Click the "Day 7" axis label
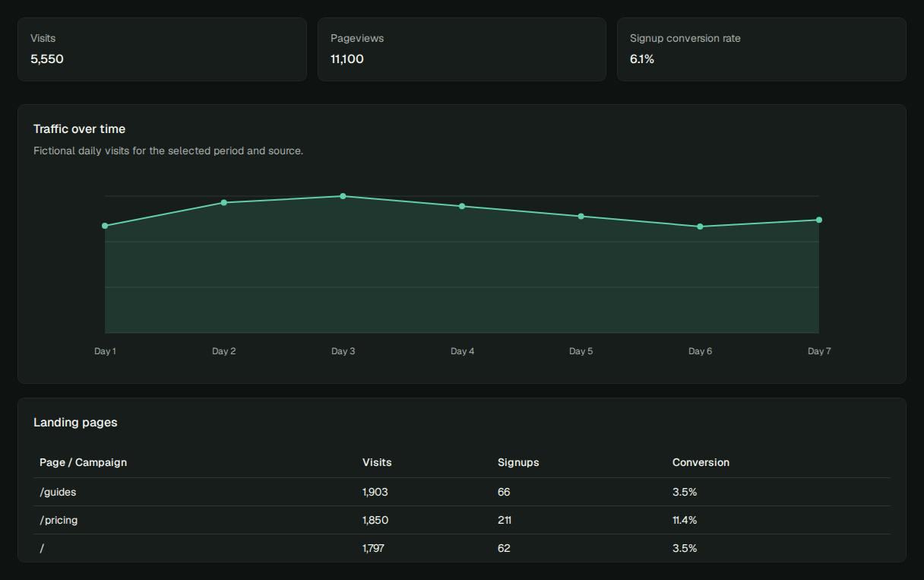Screen dimensions: 924x580 coord(819,351)
